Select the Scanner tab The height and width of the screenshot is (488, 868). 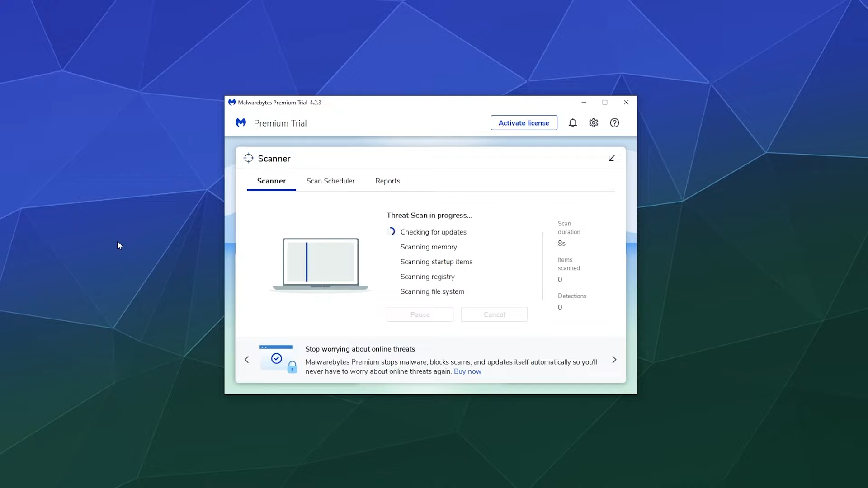271,181
